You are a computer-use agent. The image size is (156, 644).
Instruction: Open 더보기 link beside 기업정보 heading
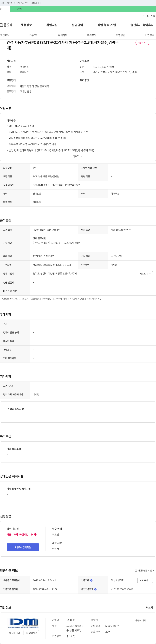click(x=151, y=608)
